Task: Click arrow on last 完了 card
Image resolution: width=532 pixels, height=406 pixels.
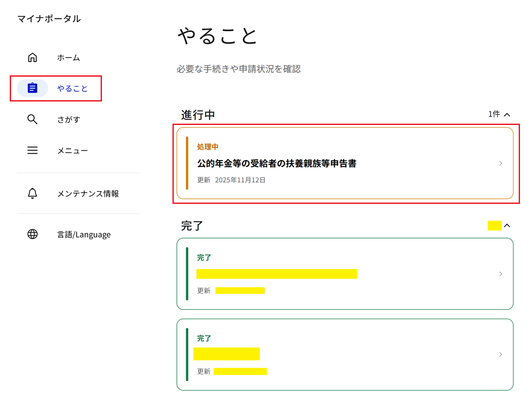Action: coord(501,355)
